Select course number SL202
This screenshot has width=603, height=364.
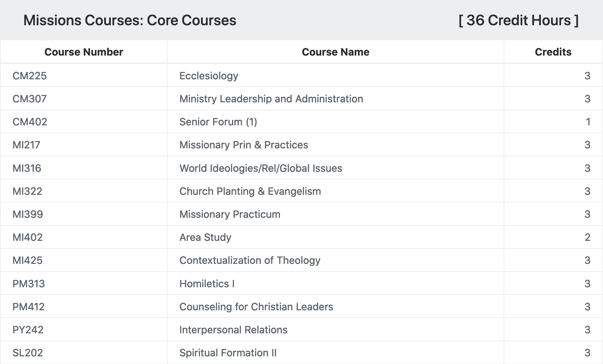pyautogui.click(x=28, y=353)
